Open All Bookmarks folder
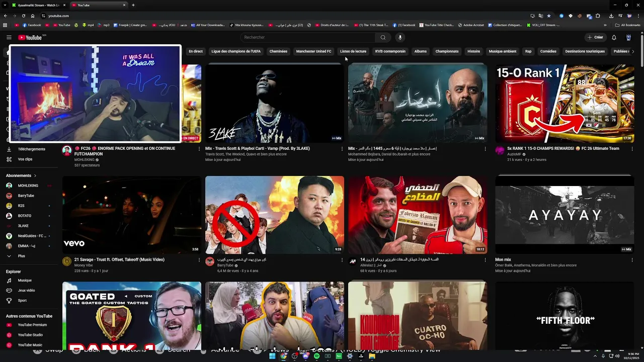This screenshot has width=644, height=362. 628,25
